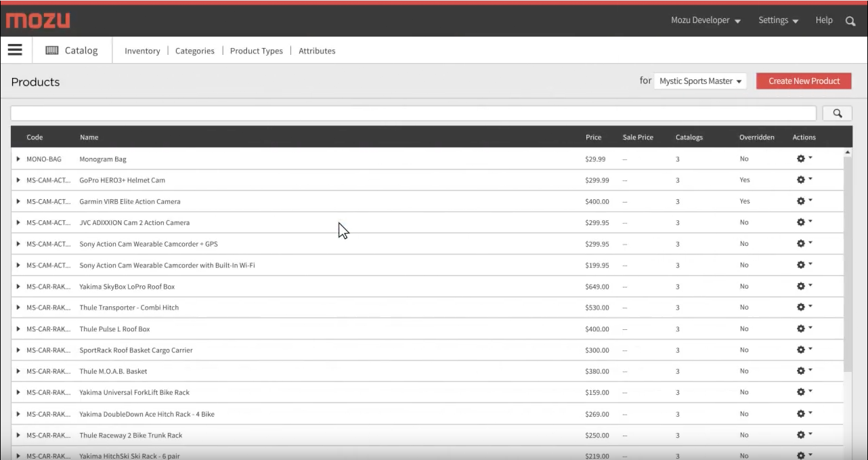Click the Catalog section label
This screenshot has height=460, width=868.
coord(81,50)
